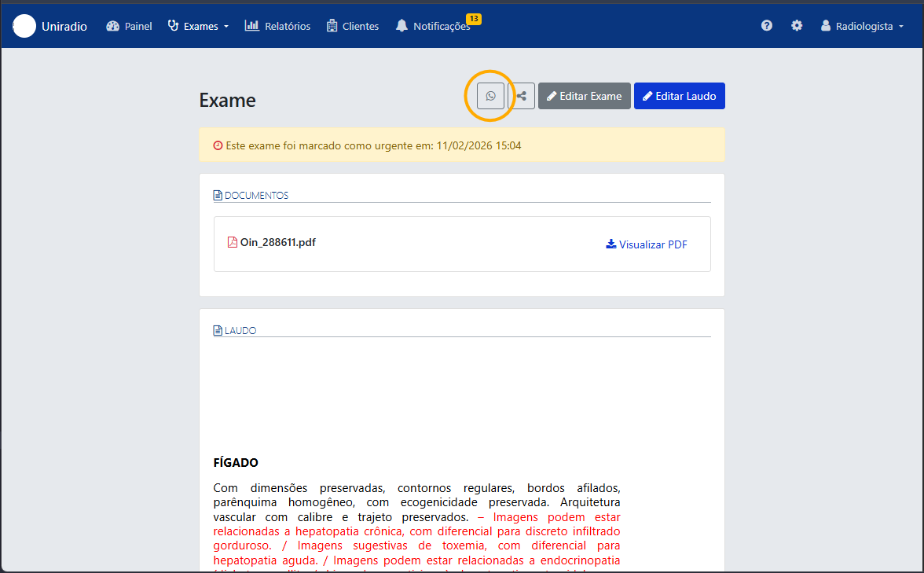The height and width of the screenshot is (573, 924).
Task: Expand the Exames dropdown caret
Action: pyautogui.click(x=225, y=27)
